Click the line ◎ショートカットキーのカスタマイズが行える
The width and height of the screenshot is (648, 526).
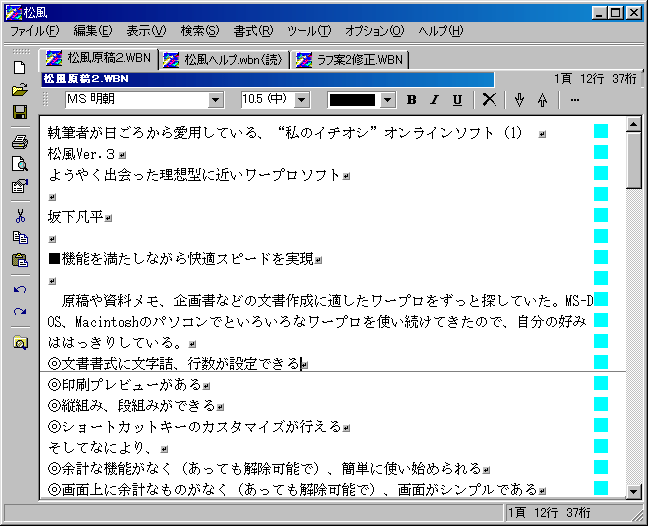click(x=195, y=427)
